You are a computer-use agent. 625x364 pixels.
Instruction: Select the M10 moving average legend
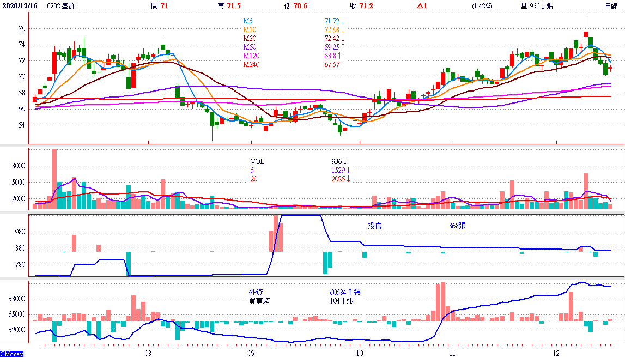250,29
